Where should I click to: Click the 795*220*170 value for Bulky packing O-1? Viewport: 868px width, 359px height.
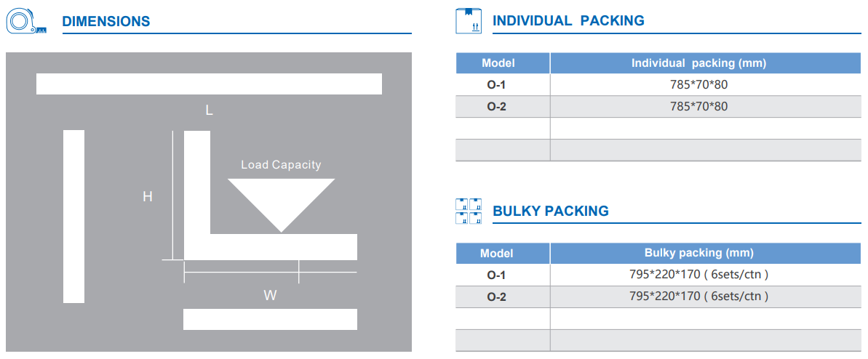tap(698, 275)
